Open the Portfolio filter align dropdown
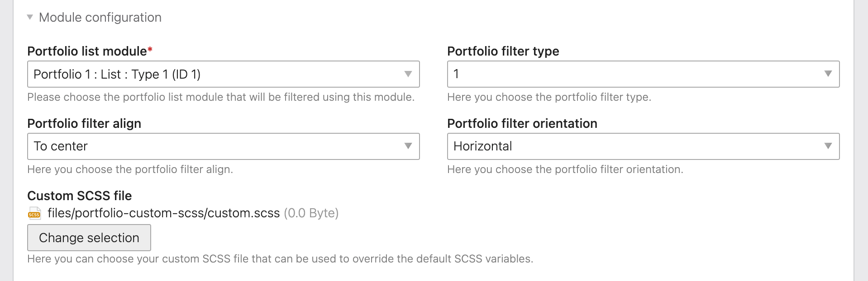The width and height of the screenshot is (868, 281). [x=224, y=146]
